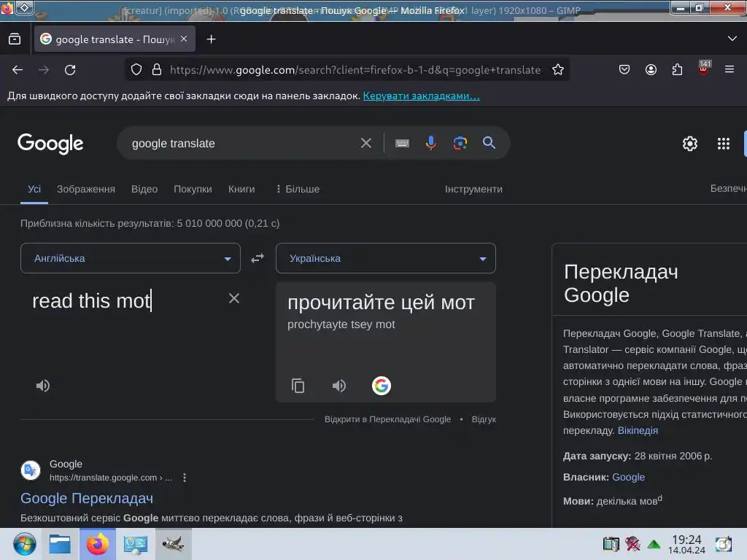Click the crossed-out network tray icon

click(x=632, y=544)
